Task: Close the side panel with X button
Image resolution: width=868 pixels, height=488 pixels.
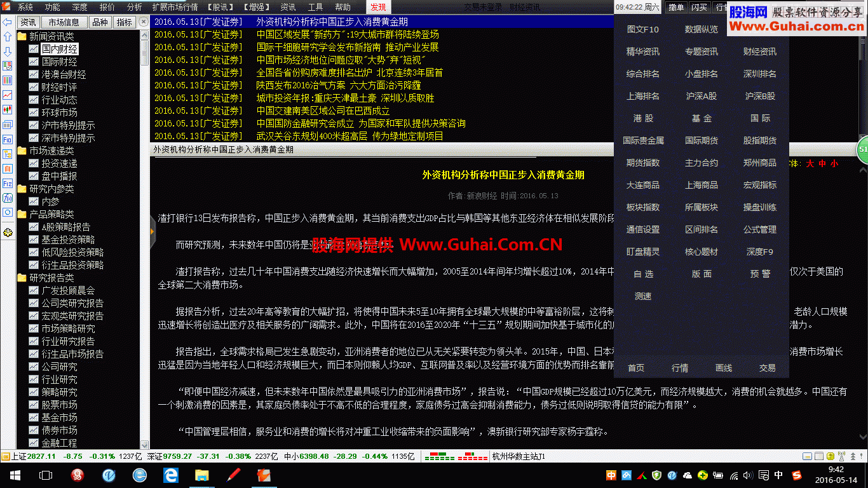Action: coord(144,22)
